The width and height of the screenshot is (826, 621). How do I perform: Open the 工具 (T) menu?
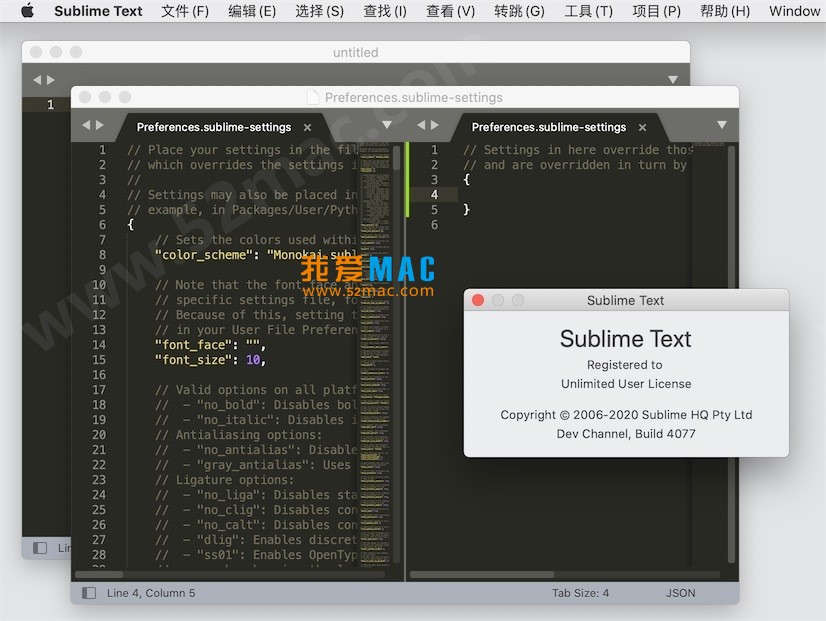pos(588,11)
